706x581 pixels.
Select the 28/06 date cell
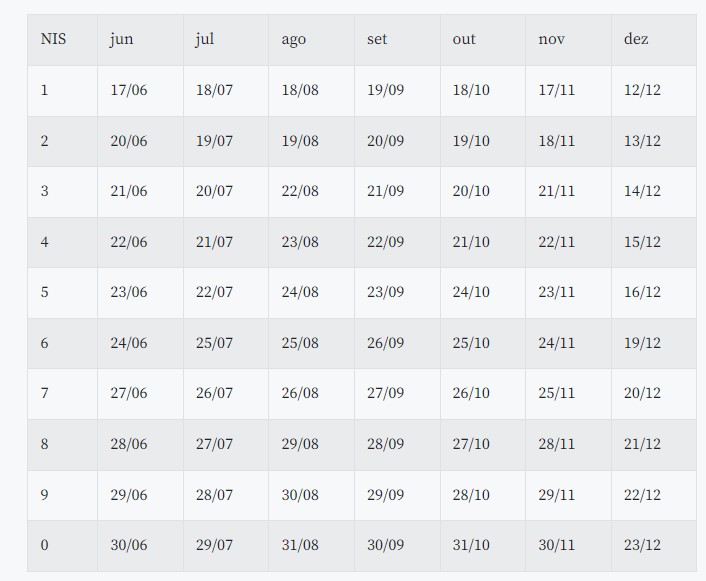point(128,444)
